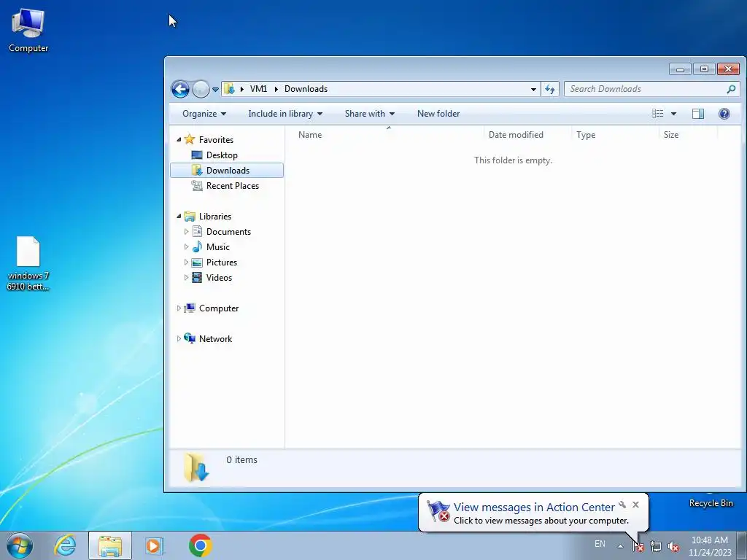Click the Action Center flag tray icon
The height and width of the screenshot is (560, 747).
pyautogui.click(x=638, y=547)
